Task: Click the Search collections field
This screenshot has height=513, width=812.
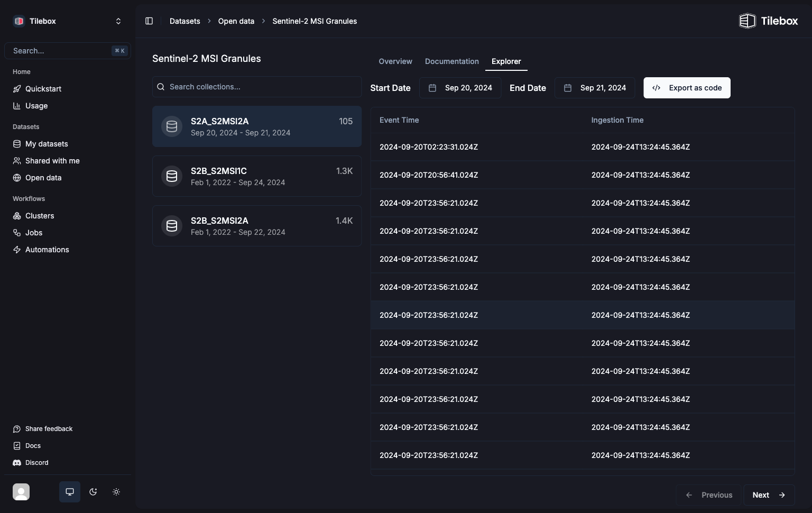Action: (257, 87)
